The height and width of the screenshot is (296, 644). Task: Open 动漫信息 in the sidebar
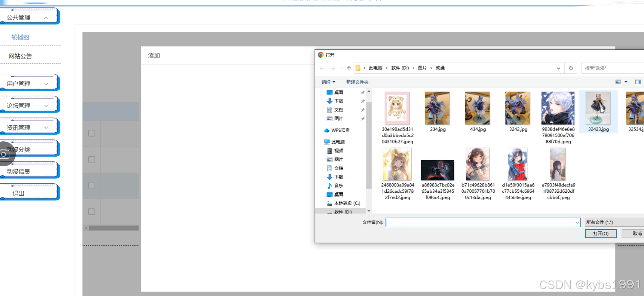(x=29, y=171)
